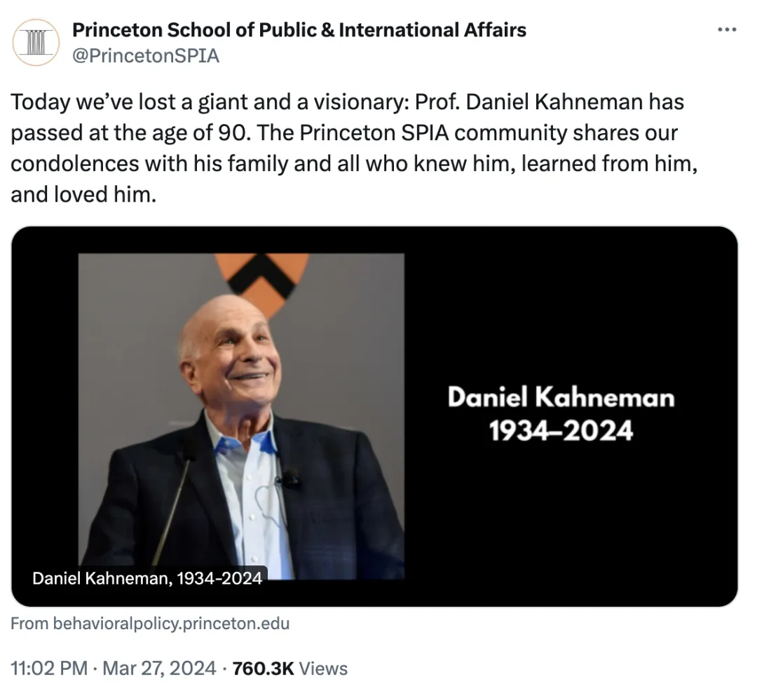757x700 pixels.
Task: Open the "From behavioralpolicy.princeton.edu" source link
Action: click(150, 624)
